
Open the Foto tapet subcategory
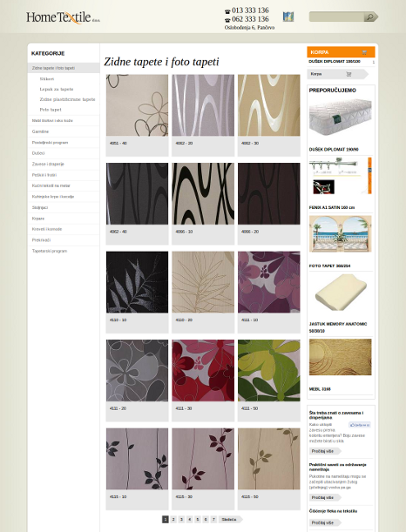click(51, 110)
